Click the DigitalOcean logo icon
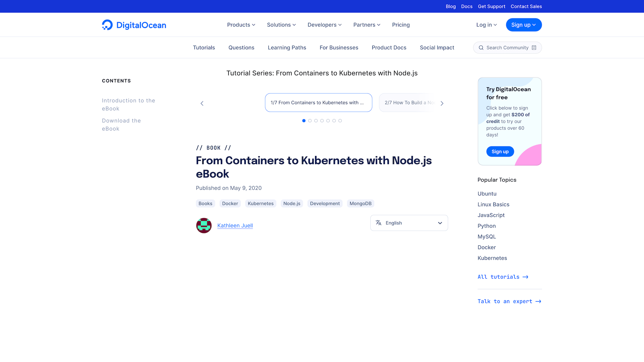 tap(107, 25)
